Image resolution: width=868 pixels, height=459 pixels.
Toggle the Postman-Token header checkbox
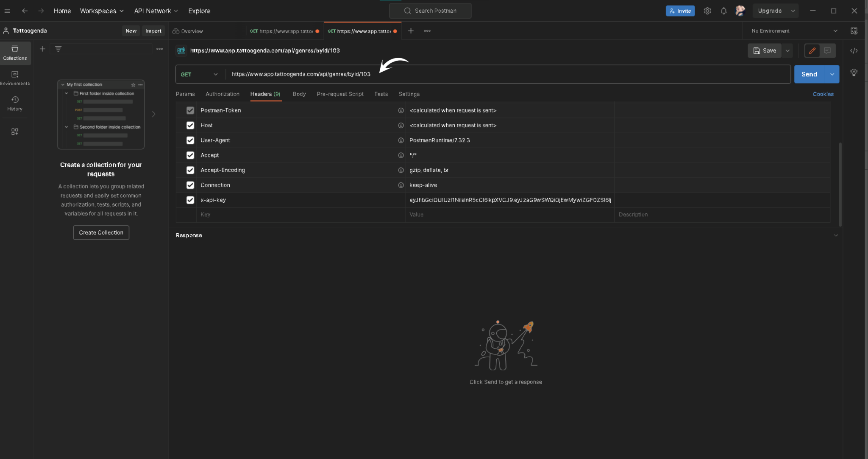[x=190, y=110]
